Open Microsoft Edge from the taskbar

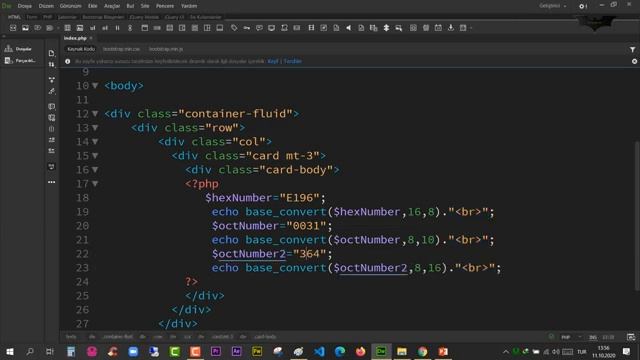pos(340,351)
